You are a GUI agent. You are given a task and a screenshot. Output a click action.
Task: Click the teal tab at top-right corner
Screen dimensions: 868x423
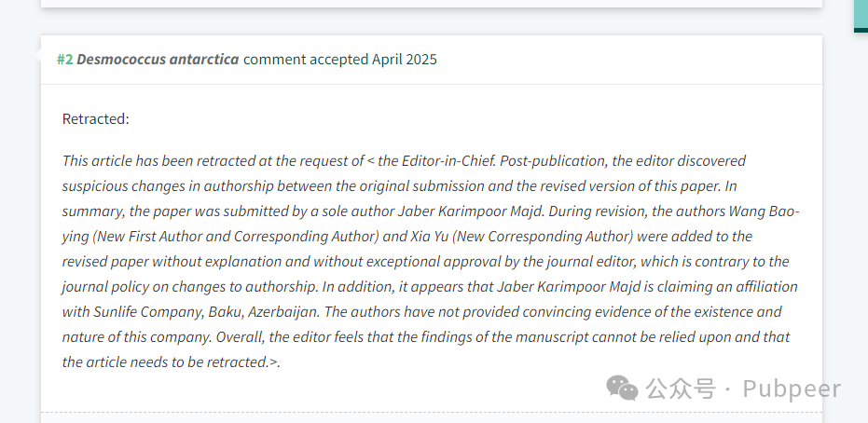click(x=861, y=16)
